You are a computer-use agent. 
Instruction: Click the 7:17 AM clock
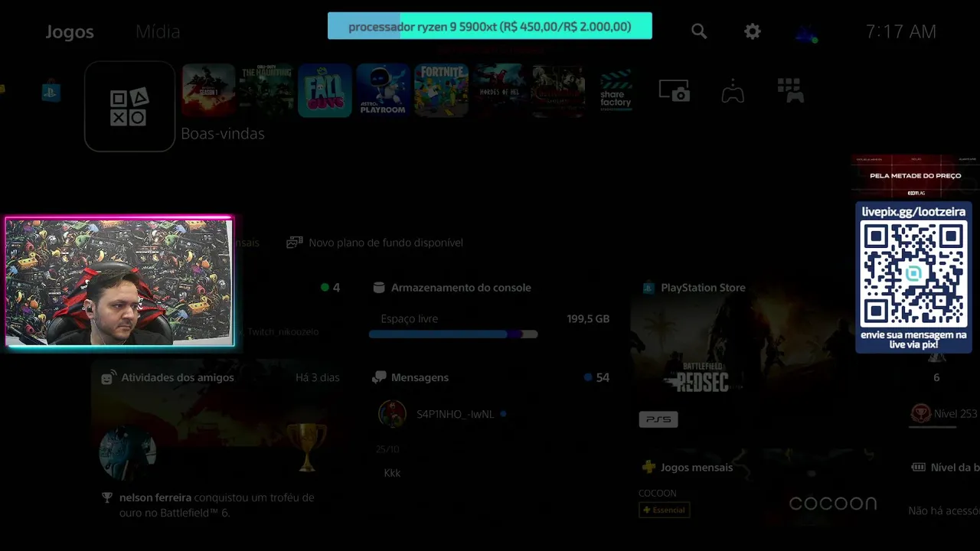coord(901,31)
